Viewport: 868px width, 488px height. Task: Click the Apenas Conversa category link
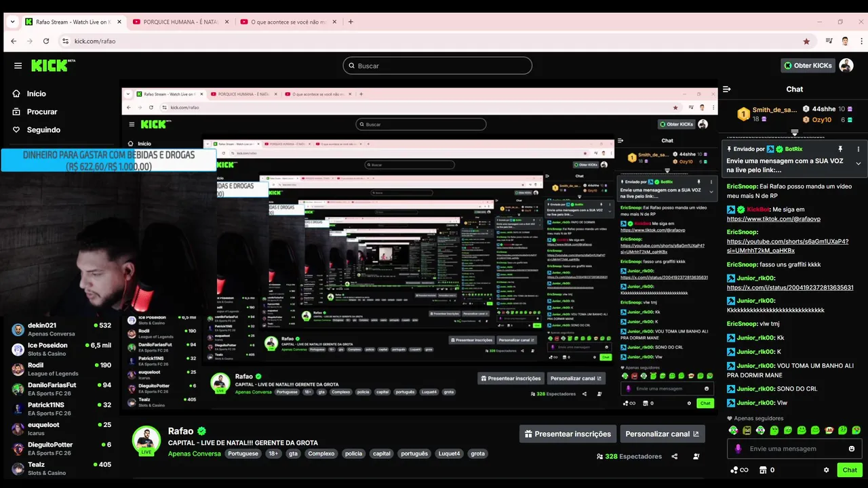pos(195,453)
